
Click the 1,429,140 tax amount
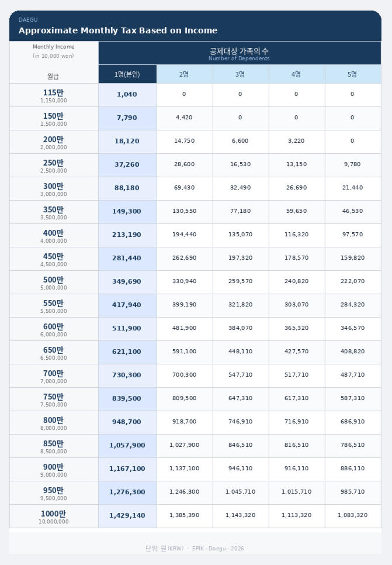tap(127, 516)
